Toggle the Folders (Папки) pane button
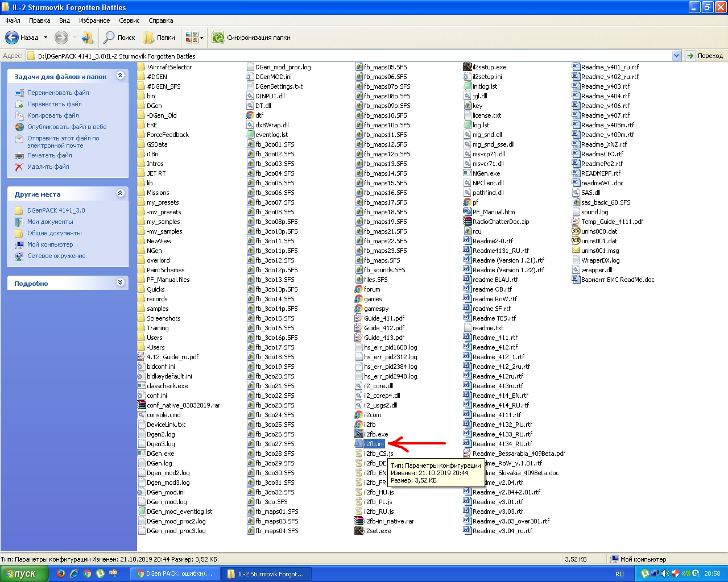This screenshot has width=728, height=582. coord(159,38)
